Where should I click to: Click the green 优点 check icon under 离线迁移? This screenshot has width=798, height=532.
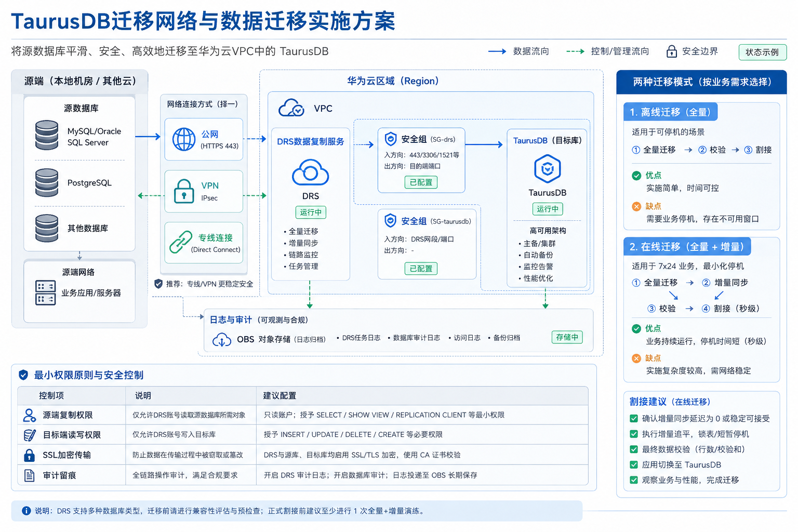636,176
